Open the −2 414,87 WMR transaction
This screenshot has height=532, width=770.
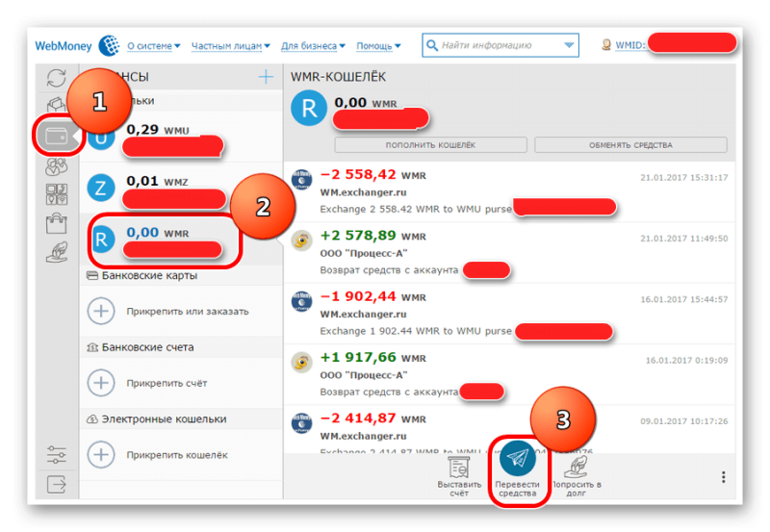coord(510,429)
